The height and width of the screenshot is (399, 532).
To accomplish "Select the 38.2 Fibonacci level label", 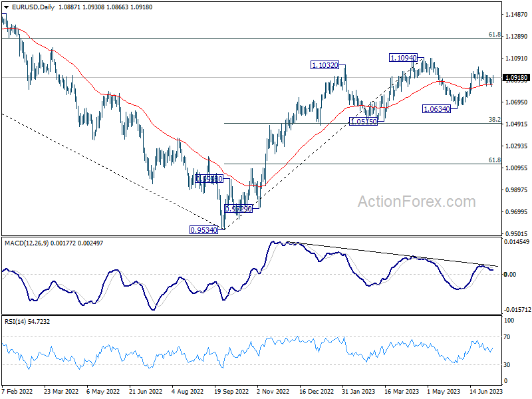I will click(x=495, y=120).
